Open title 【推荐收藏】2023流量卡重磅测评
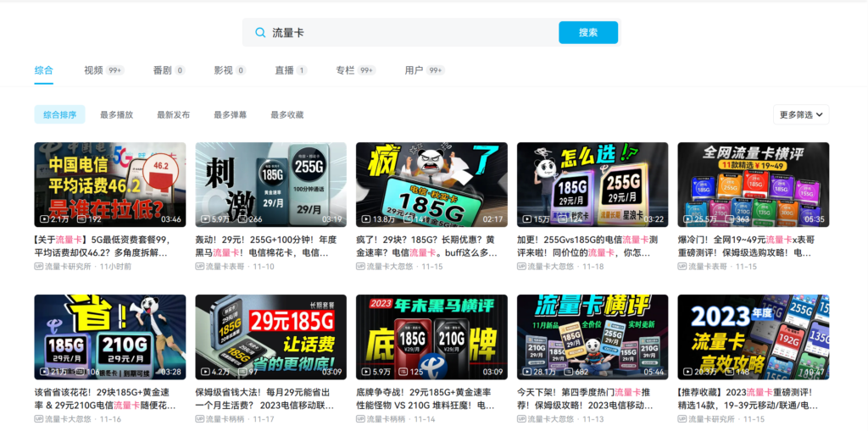868x431 pixels. coord(748,398)
